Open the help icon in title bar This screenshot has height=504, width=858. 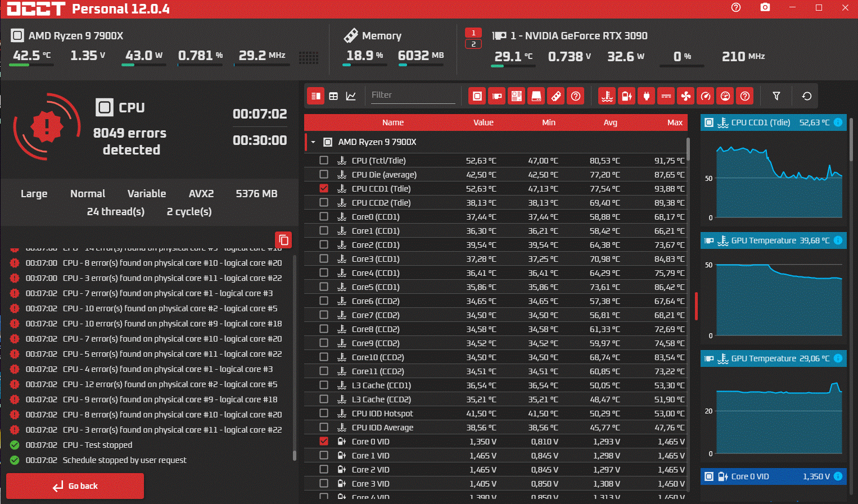736,8
